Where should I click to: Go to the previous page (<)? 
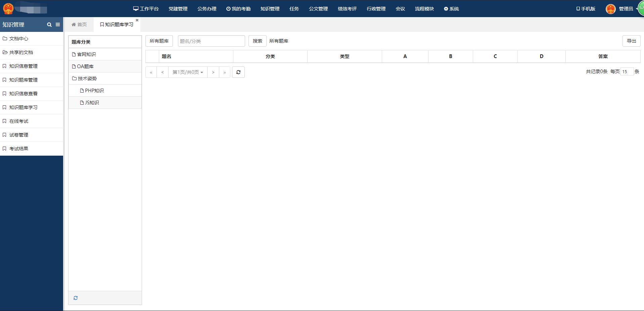pyautogui.click(x=163, y=72)
